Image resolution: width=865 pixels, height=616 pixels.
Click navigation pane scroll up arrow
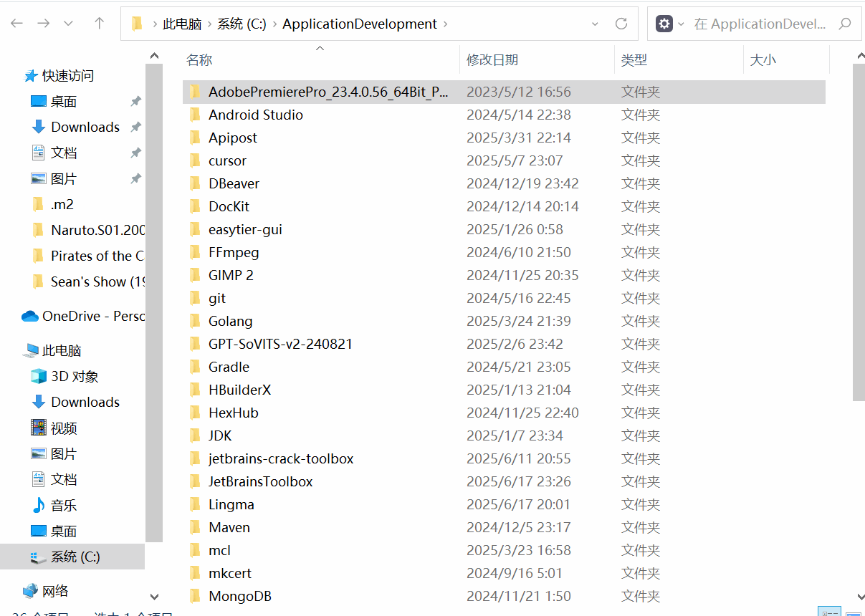[x=153, y=56]
